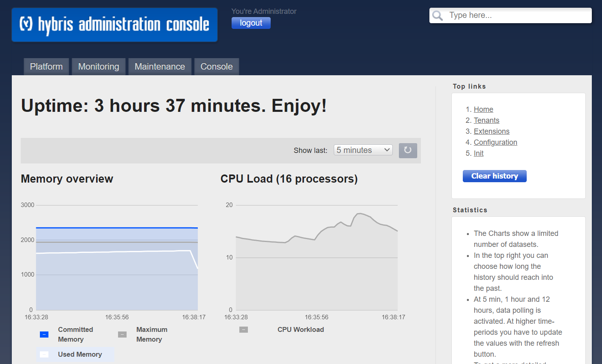Click the hybris administration console logo

[114, 25]
